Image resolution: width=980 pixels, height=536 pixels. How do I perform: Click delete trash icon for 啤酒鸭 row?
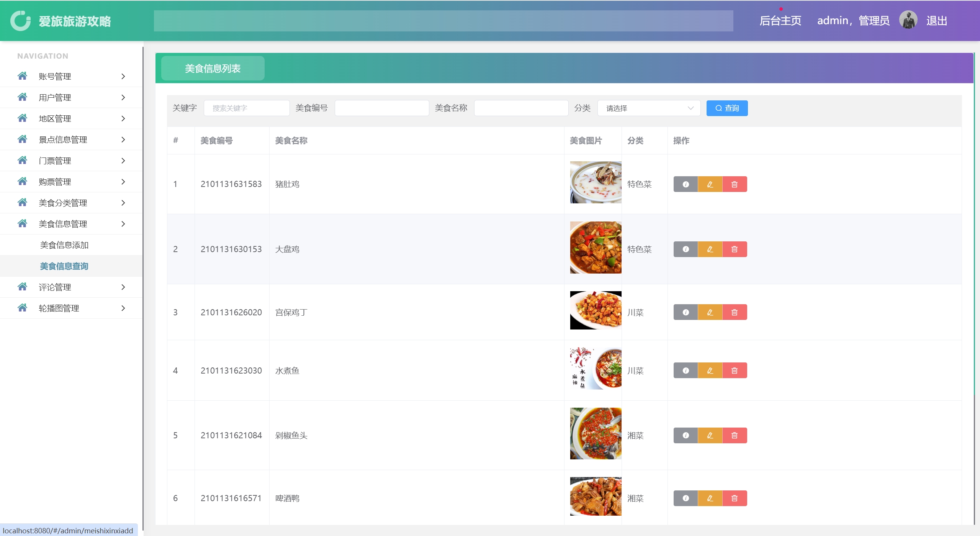point(735,498)
